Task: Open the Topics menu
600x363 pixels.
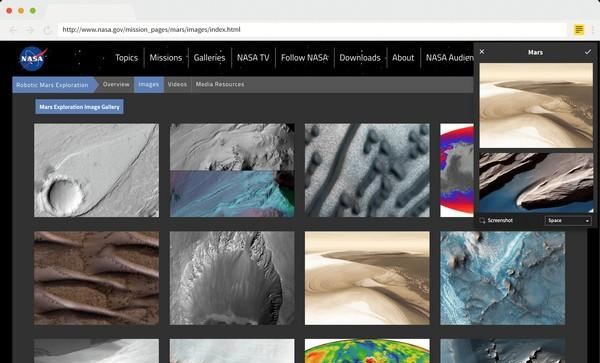Action: click(x=126, y=58)
